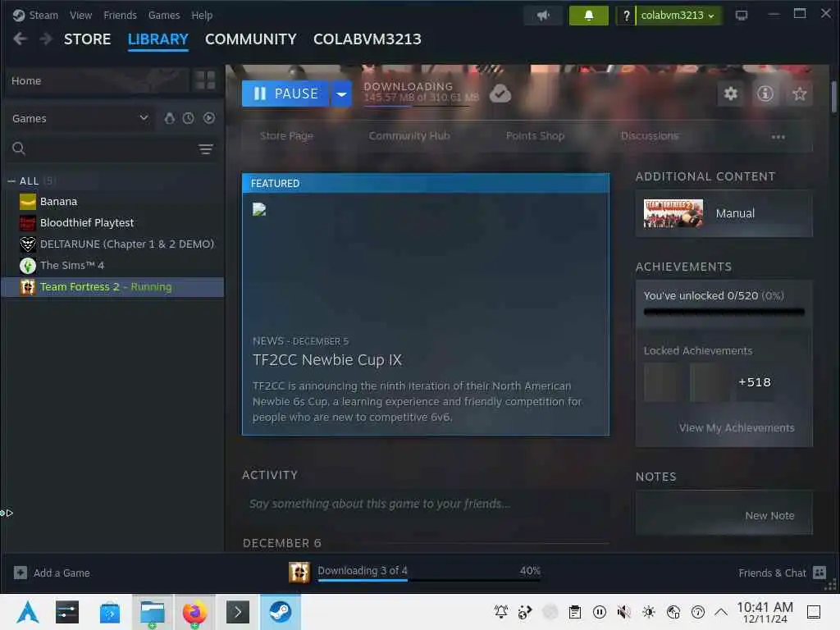Go back with the left arrow
Viewport: 840px width, 630px height.
21,39
